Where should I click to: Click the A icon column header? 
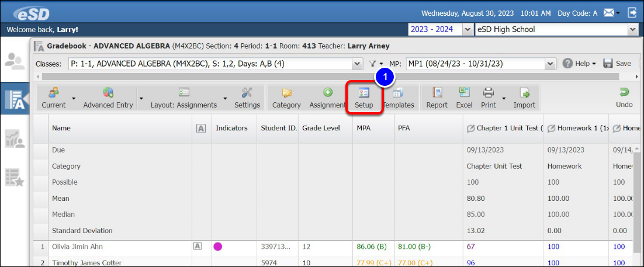(x=201, y=129)
